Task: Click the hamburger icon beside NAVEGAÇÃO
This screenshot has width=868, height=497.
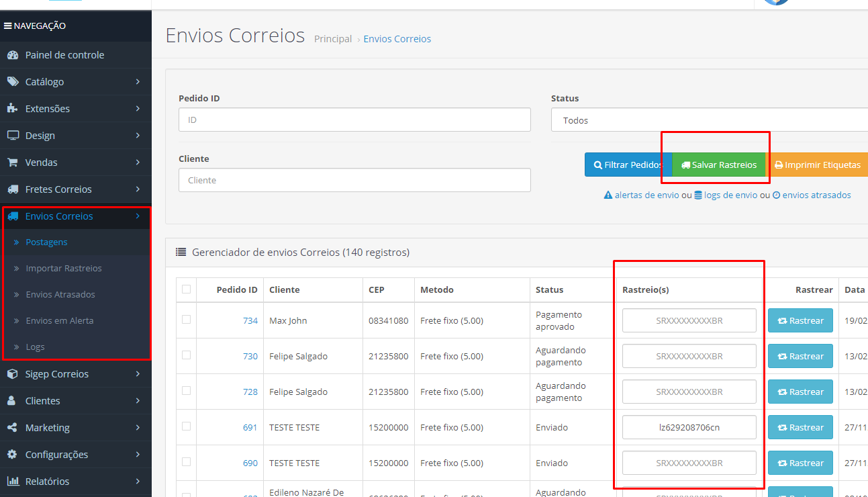Action: pos(8,26)
